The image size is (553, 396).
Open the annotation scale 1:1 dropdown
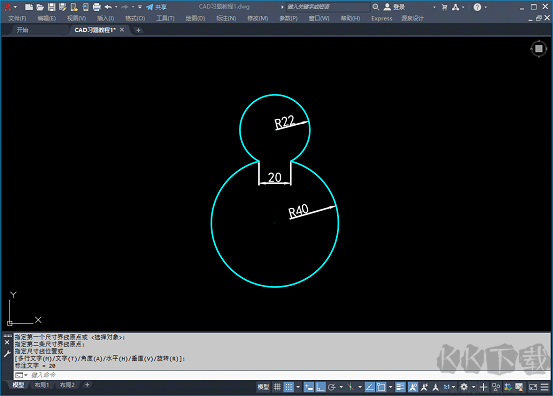[x=449, y=387]
